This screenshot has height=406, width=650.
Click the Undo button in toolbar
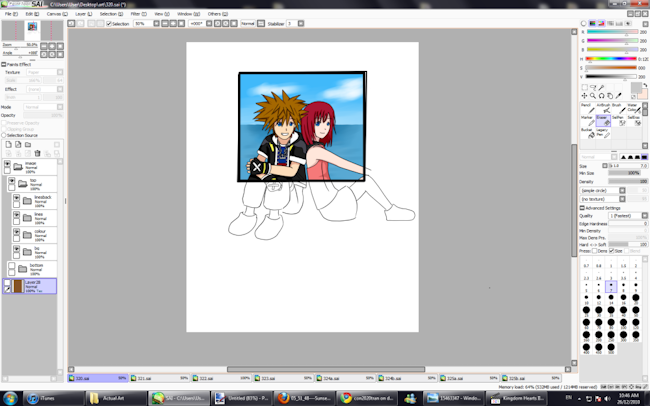[x=71, y=24]
